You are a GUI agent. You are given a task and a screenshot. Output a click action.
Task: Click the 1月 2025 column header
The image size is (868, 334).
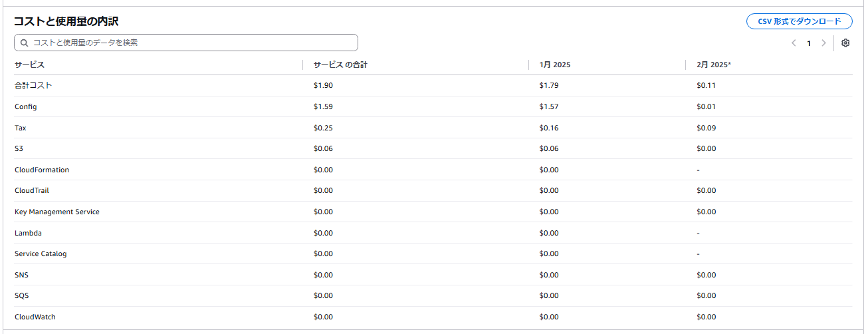point(555,65)
